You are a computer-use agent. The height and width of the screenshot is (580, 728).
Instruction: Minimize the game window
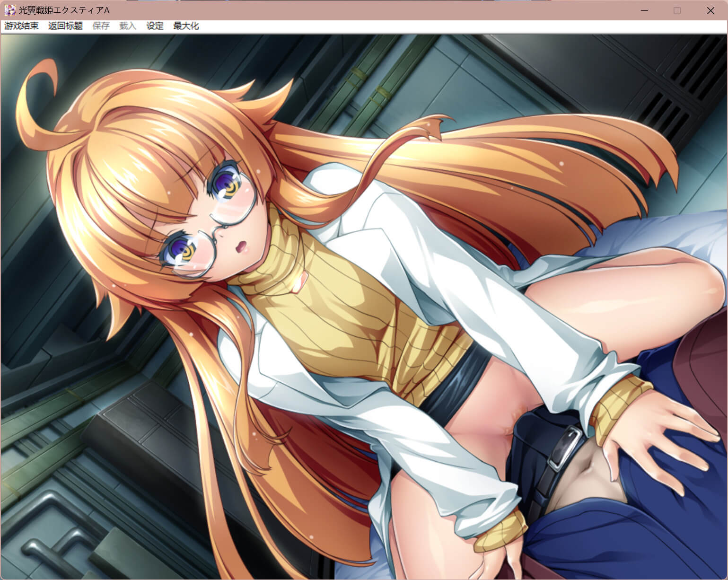(644, 10)
